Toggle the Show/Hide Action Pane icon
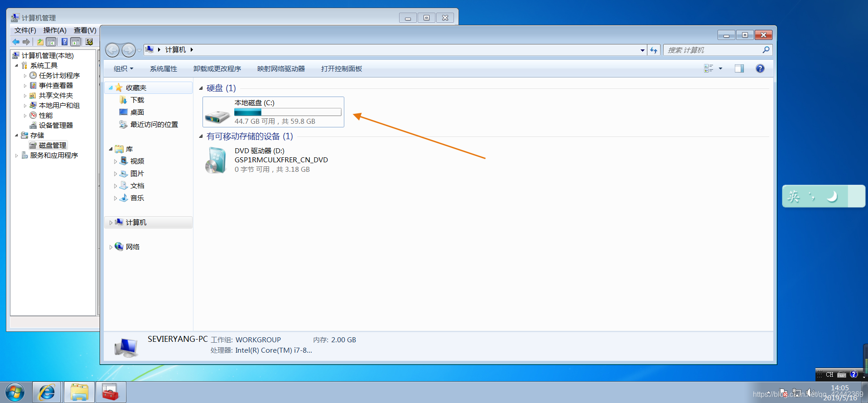The width and height of the screenshot is (868, 403). click(x=76, y=42)
